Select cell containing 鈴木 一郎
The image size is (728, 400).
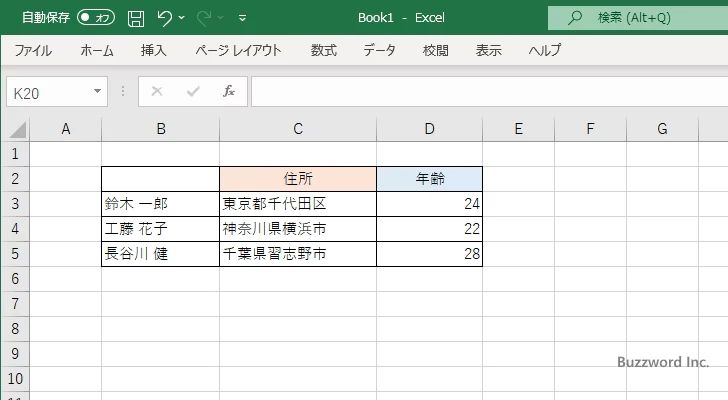click(161, 204)
